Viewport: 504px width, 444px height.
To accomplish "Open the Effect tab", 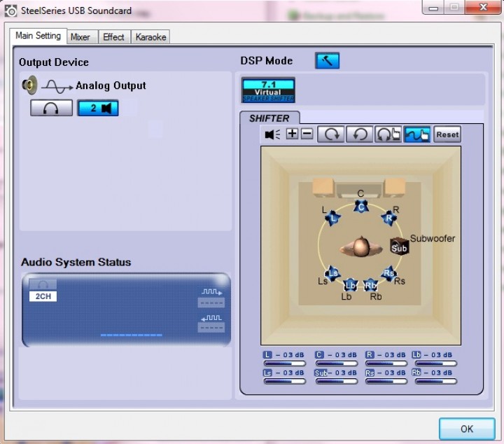I will point(114,37).
